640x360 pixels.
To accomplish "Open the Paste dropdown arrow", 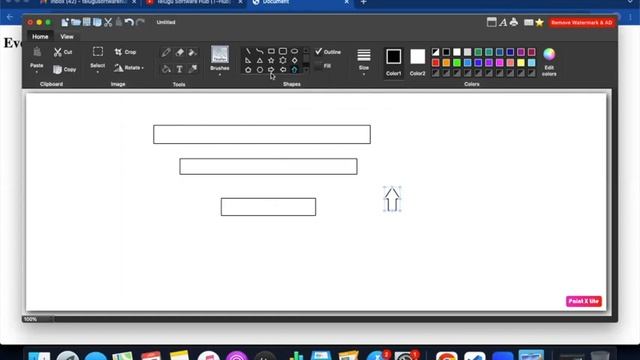I will pyautogui.click(x=37, y=72).
